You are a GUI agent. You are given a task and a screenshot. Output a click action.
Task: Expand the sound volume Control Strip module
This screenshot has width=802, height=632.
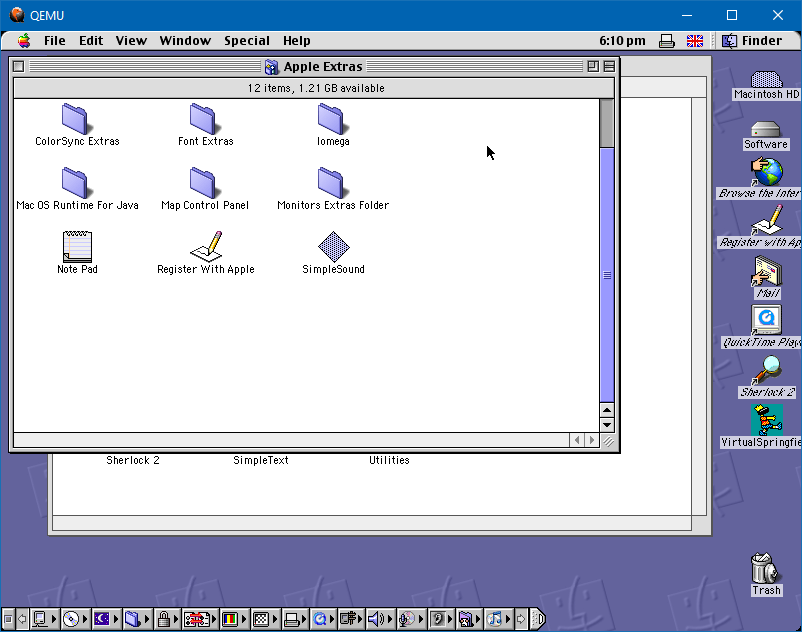pos(379,619)
